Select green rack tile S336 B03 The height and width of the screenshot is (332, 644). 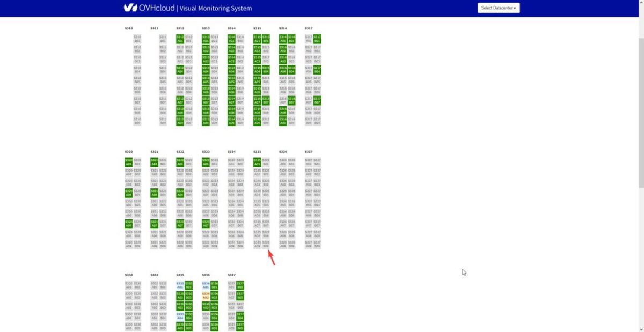[x=214, y=305]
